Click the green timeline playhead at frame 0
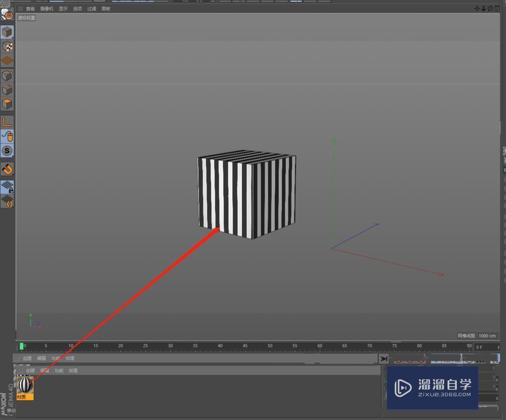The image size is (506, 420). pyautogui.click(x=21, y=346)
